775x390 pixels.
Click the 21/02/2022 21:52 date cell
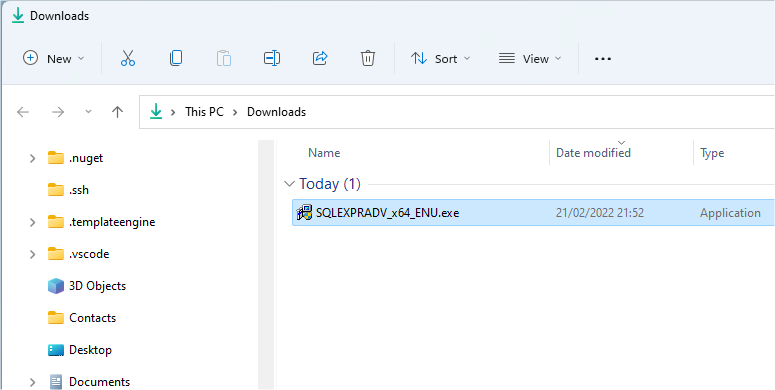[x=600, y=213]
